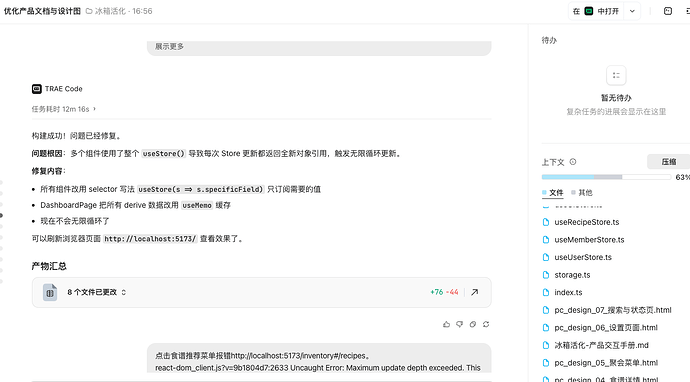
Task: Click the 在 ... 中打开 button
Action: [596, 11]
